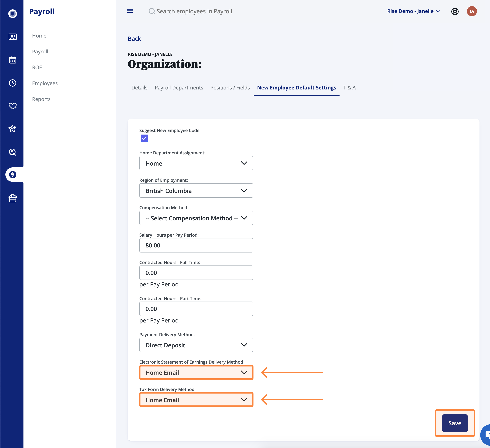This screenshot has width=490, height=448.
Task: Click the Rise logo icon in sidebar
Action: click(12, 14)
